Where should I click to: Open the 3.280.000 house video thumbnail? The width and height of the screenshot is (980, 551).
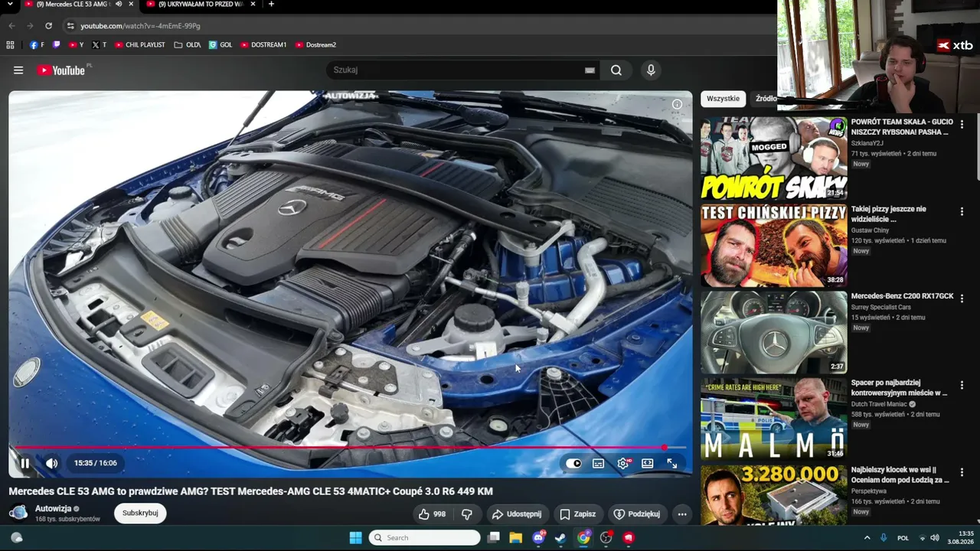click(x=774, y=495)
